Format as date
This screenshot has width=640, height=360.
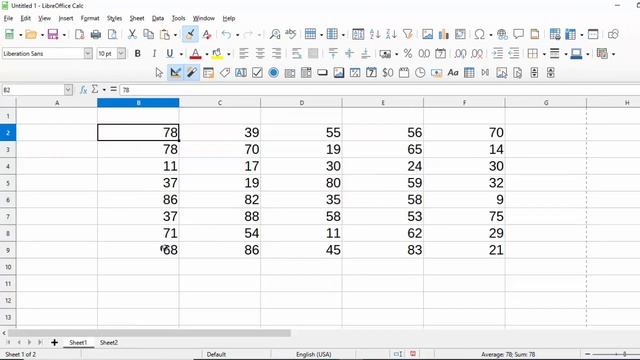coord(440,53)
